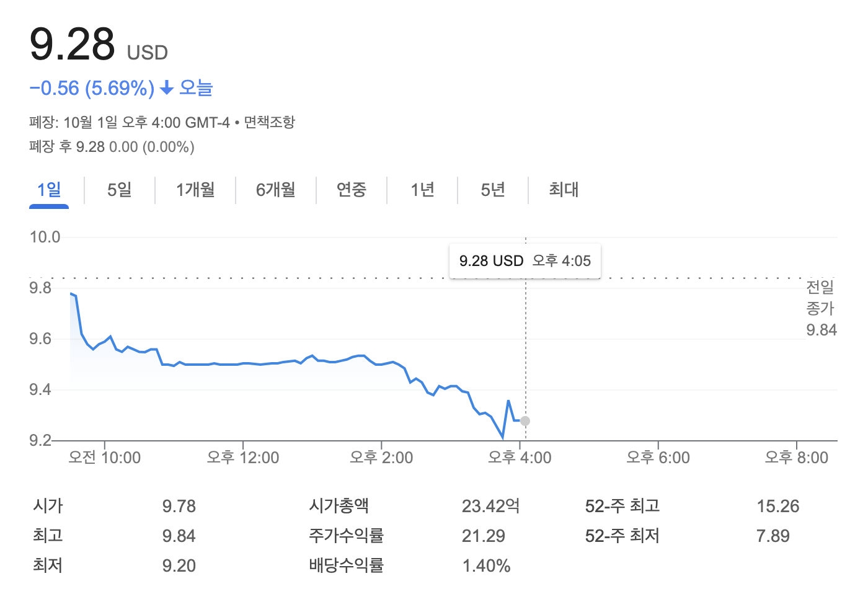The image size is (868, 594).
Task: Switch to the 5일 tab
Action: point(120,190)
